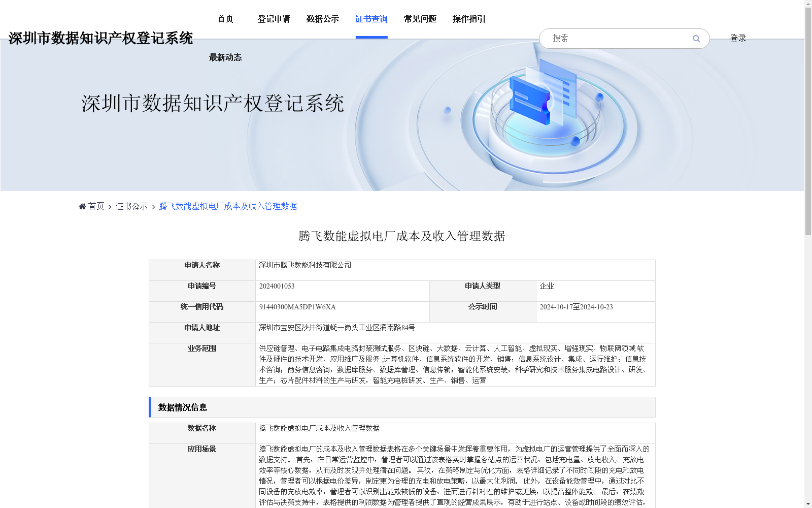Click page heading 腾飞数能虚拟电厂成本及收入管理数据
The width and height of the screenshot is (812, 508).
coord(402,236)
